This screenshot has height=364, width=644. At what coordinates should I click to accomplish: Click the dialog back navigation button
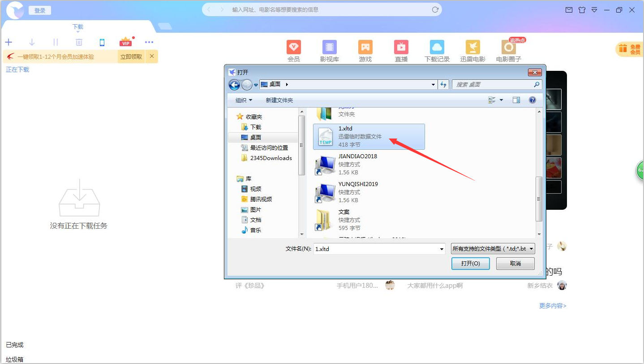coord(234,84)
